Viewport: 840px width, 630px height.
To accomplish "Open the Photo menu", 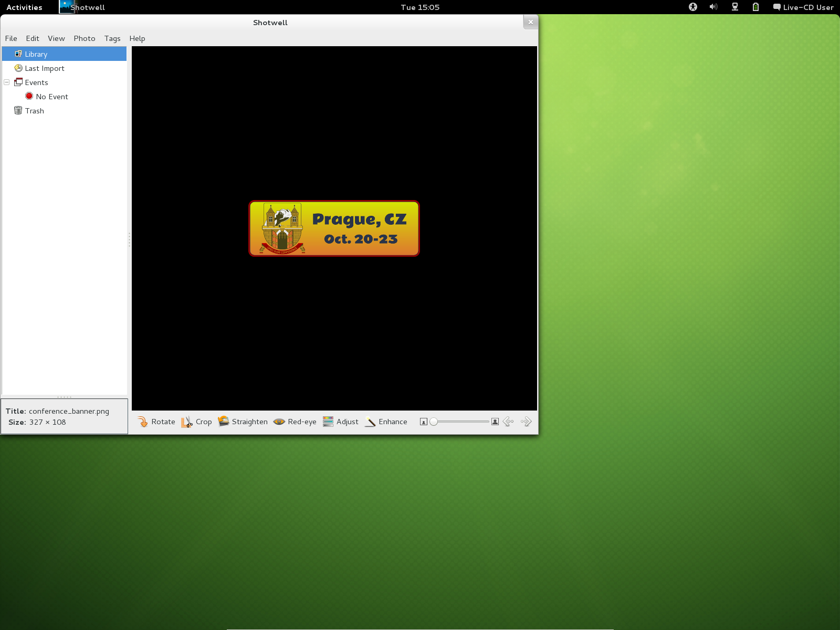I will [x=85, y=38].
